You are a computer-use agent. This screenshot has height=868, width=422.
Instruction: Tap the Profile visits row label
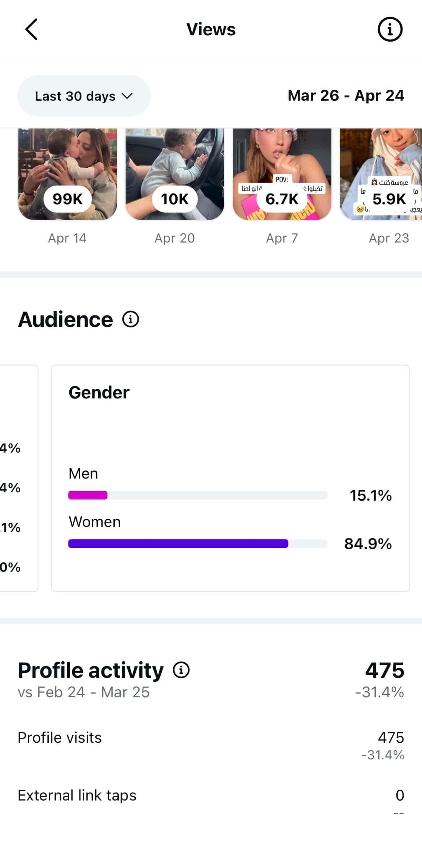point(60,737)
